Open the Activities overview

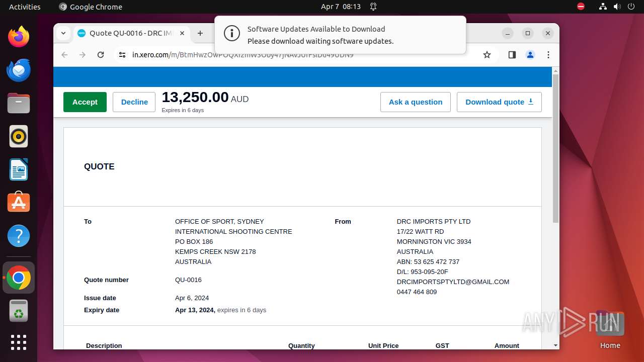coord(25,7)
